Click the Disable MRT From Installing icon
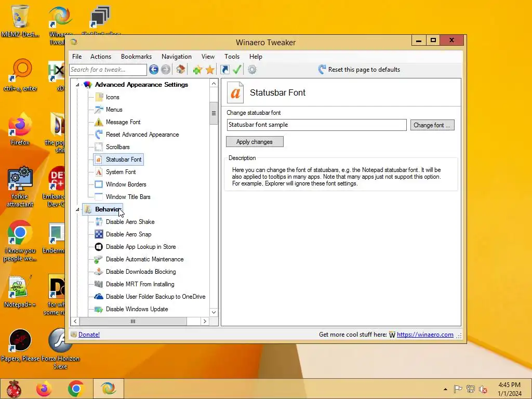Image resolution: width=532 pixels, height=399 pixels. pos(99,284)
